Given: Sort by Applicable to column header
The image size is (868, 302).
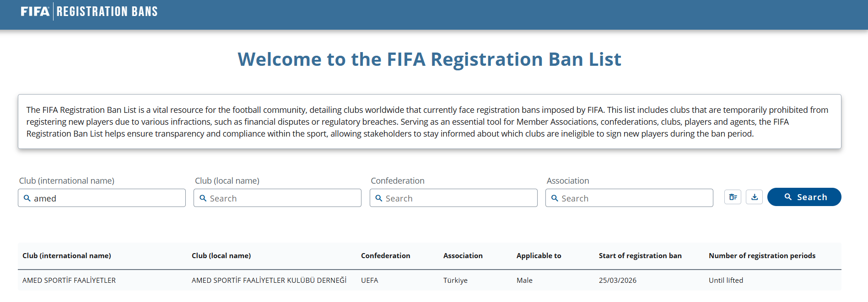Looking at the screenshot, I should 539,256.
